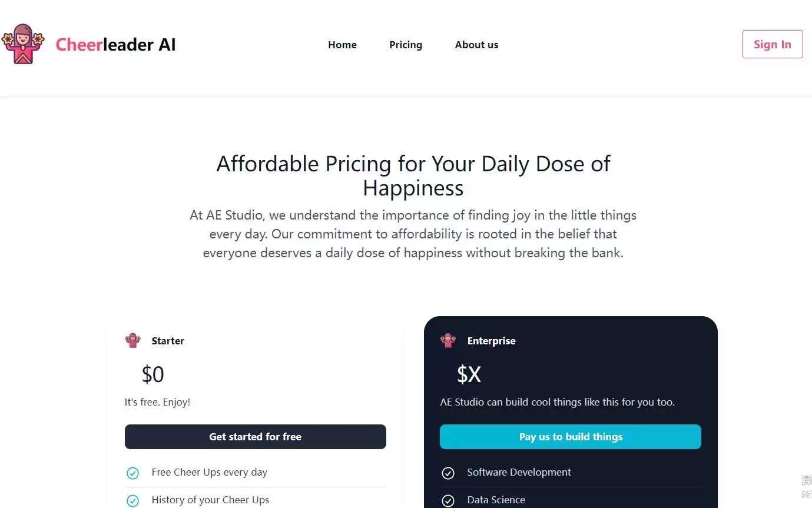
Task: Select the Starter plan title
Action: [168, 341]
